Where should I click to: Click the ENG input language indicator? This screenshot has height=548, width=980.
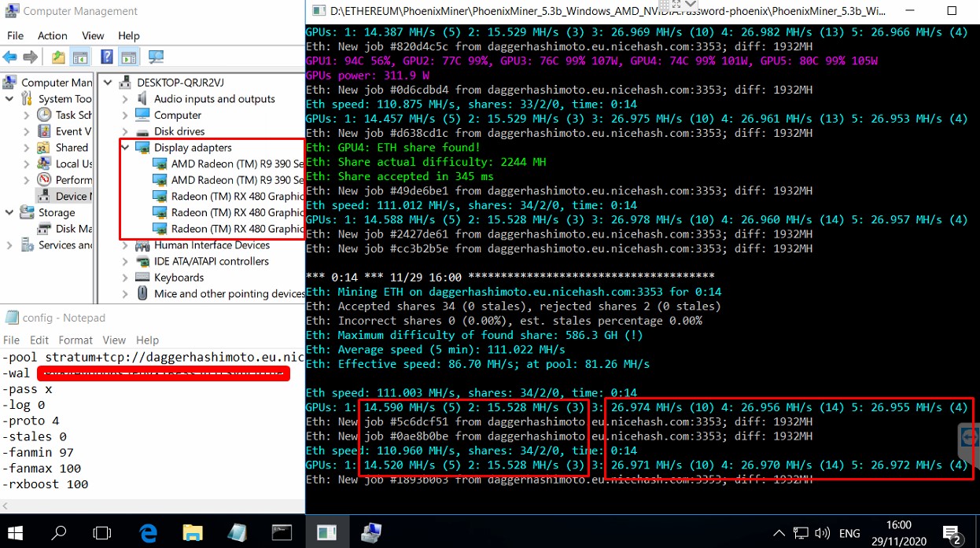click(x=849, y=533)
